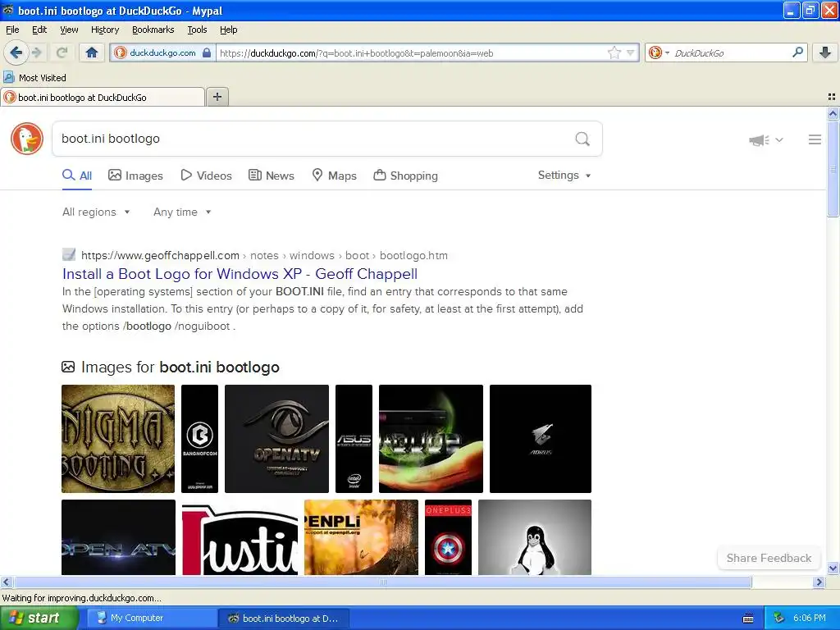Open Install a Boot Logo for Windows XP link
Image resolution: width=840 pixels, height=630 pixels.
tap(240, 274)
